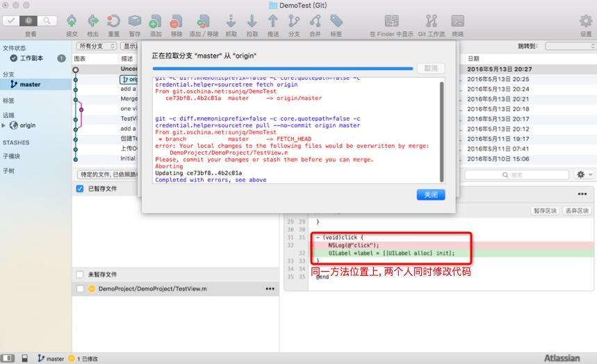Viewport: 597px width, 364px height.
Task: Check the TestView.m file checkbox
Action: click(x=80, y=289)
